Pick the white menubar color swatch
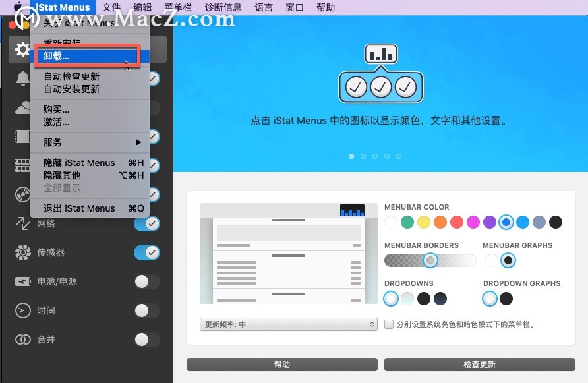Viewport: 588px width, 383px height. [391, 222]
